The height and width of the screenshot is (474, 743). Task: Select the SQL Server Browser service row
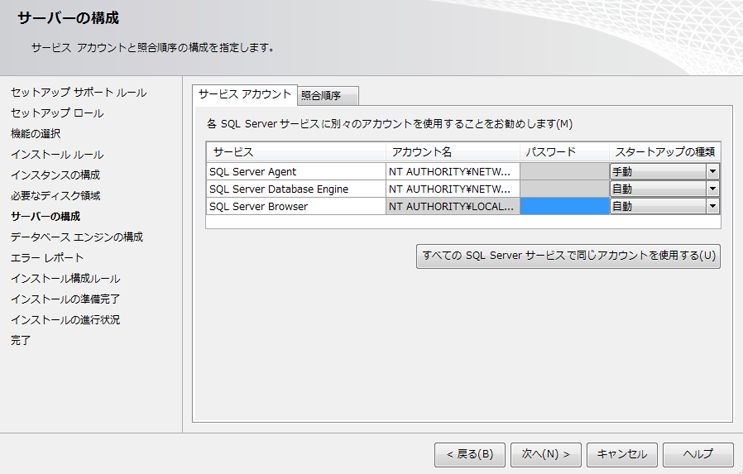pos(296,206)
